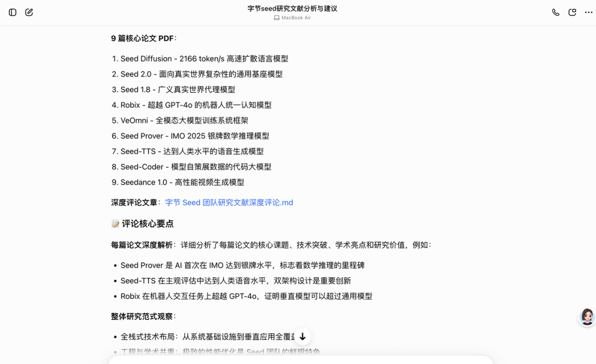Click the 深度评论文章 label
Screen dimensions: 596x364
point(134,202)
